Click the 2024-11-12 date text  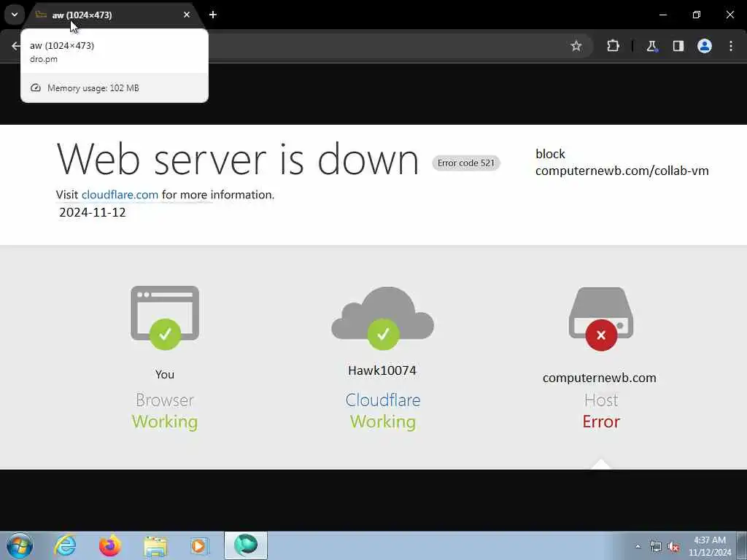pyautogui.click(x=93, y=212)
